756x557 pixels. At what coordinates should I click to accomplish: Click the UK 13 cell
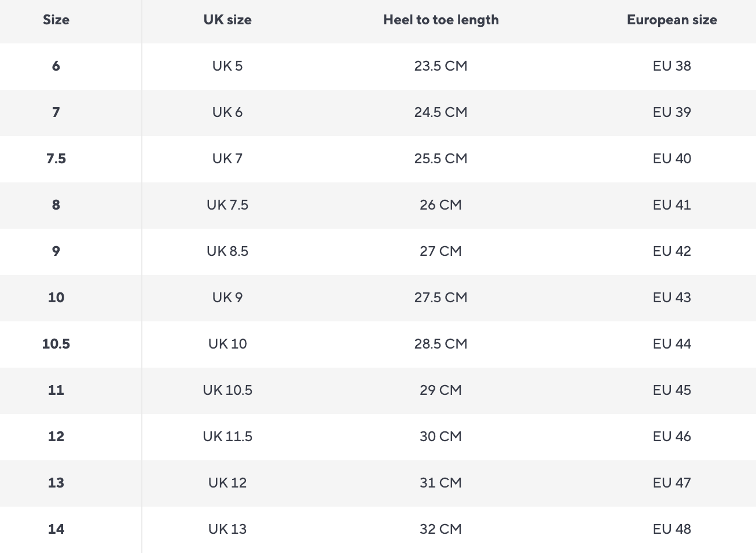[x=227, y=529]
